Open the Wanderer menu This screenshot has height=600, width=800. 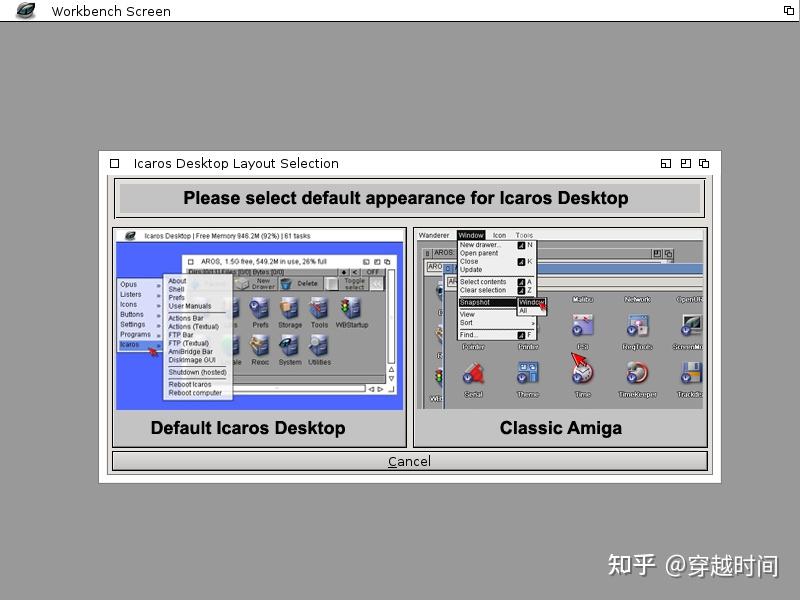[435, 235]
